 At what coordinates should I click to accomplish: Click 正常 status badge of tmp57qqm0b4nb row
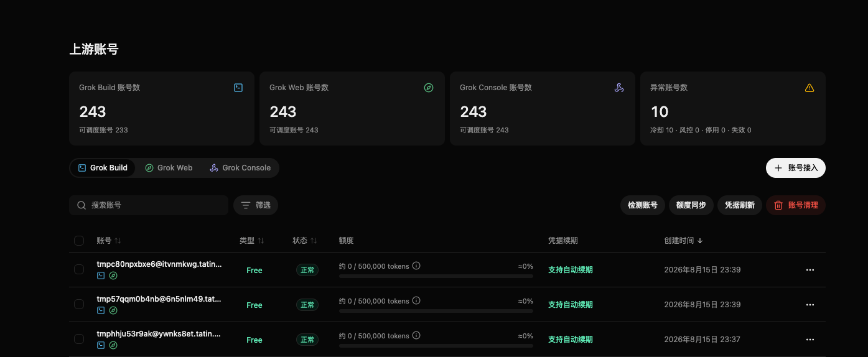click(307, 305)
